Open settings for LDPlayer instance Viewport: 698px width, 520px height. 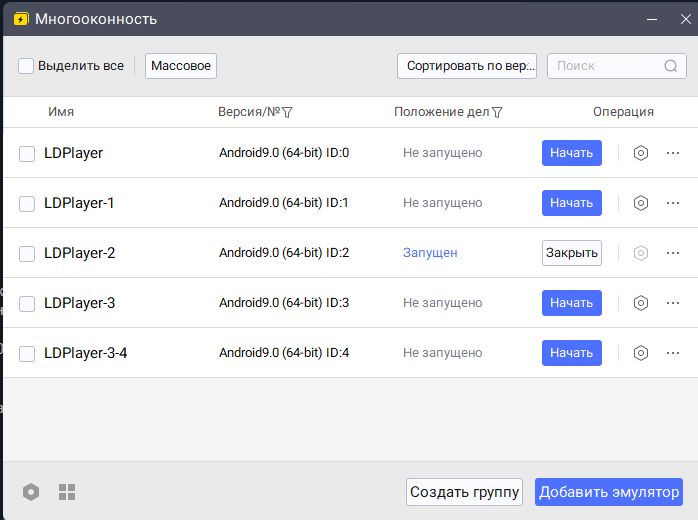[641, 153]
